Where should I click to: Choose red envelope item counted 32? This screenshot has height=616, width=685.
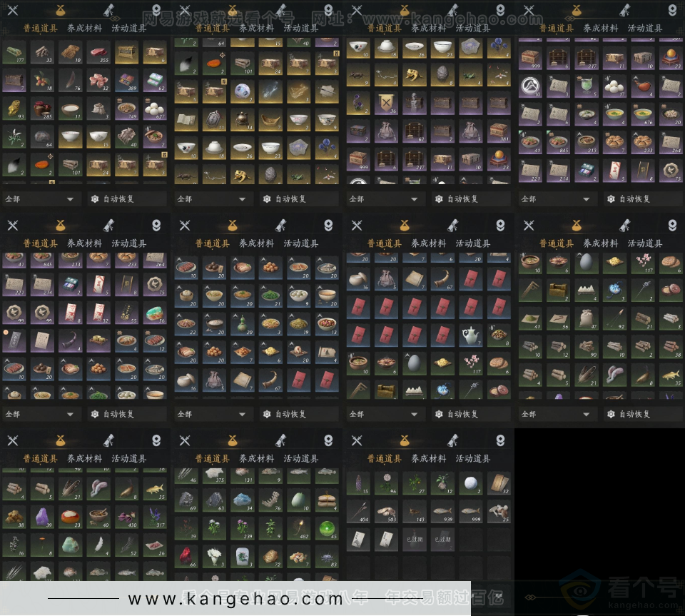coord(98,313)
